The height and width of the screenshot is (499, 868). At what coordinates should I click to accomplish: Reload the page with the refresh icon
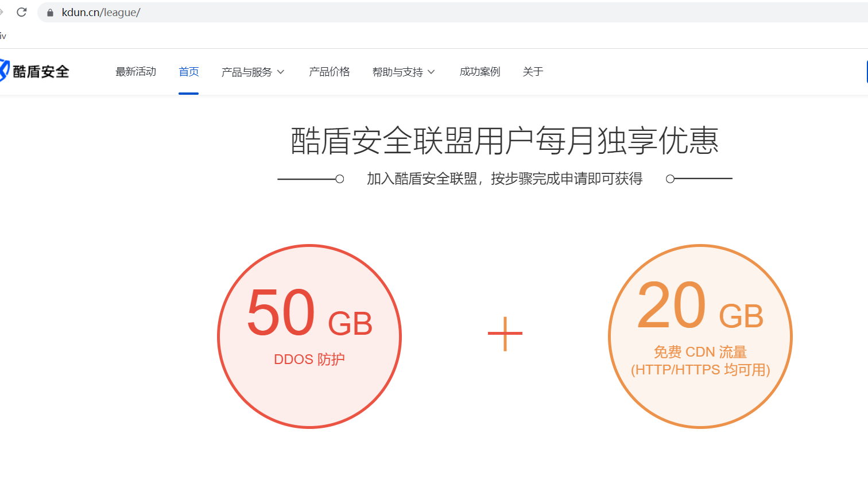[22, 12]
